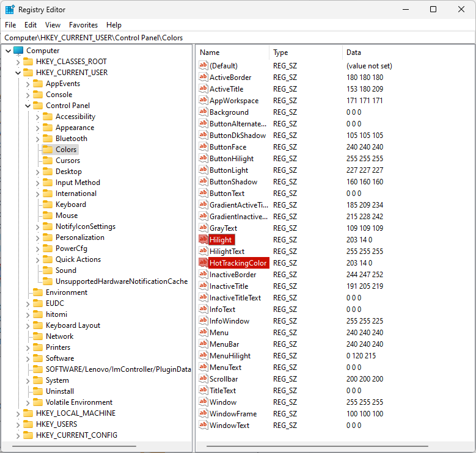Select the Bluetooth key
The width and height of the screenshot is (476, 453).
point(71,139)
